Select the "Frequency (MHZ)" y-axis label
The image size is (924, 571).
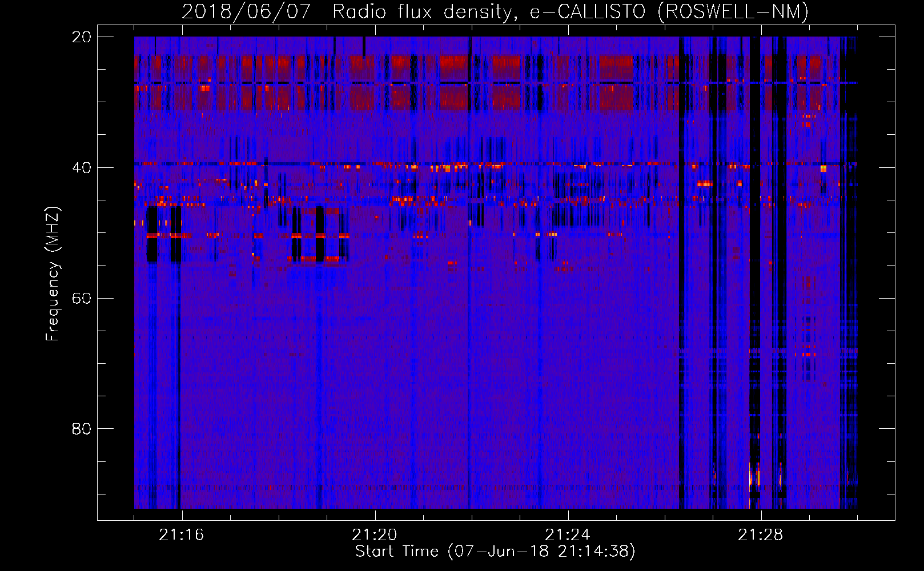pyautogui.click(x=53, y=274)
